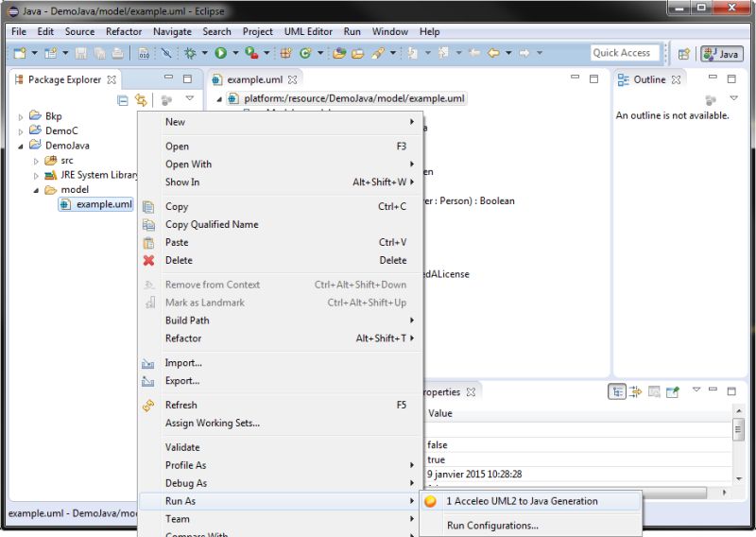Click the Search flashlight toolbar icon
The height and width of the screenshot is (537, 756).
pyautogui.click(x=377, y=53)
